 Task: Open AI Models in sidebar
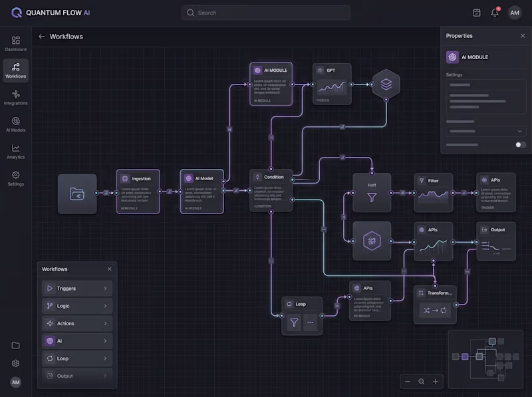[15, 124]
